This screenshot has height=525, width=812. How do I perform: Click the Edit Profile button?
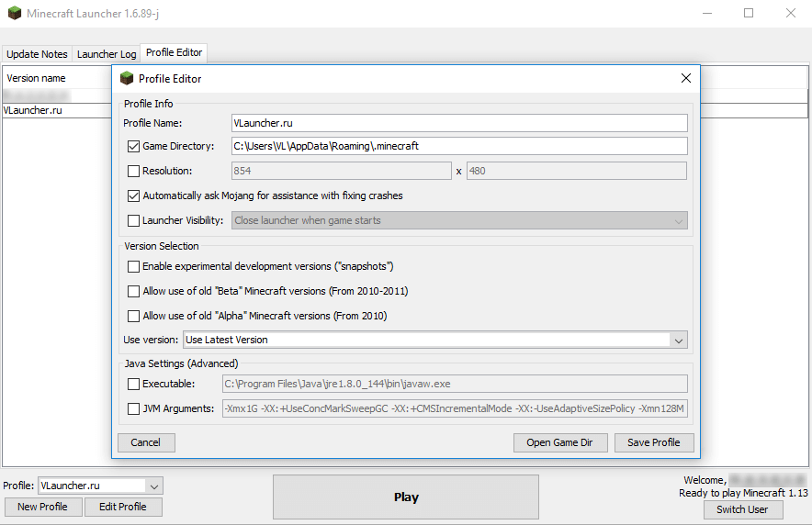click(123, 507)
